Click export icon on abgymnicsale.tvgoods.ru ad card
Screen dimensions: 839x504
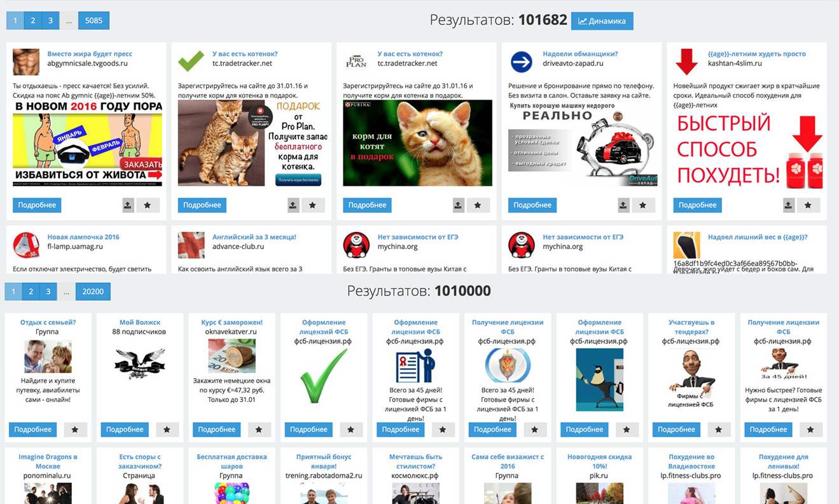(x=128, y=205)
